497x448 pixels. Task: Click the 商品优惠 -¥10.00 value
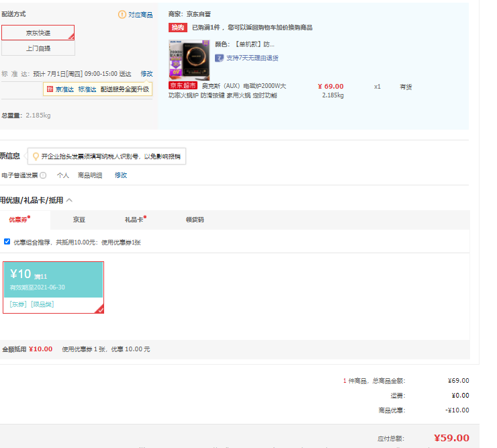pos(457,410)
